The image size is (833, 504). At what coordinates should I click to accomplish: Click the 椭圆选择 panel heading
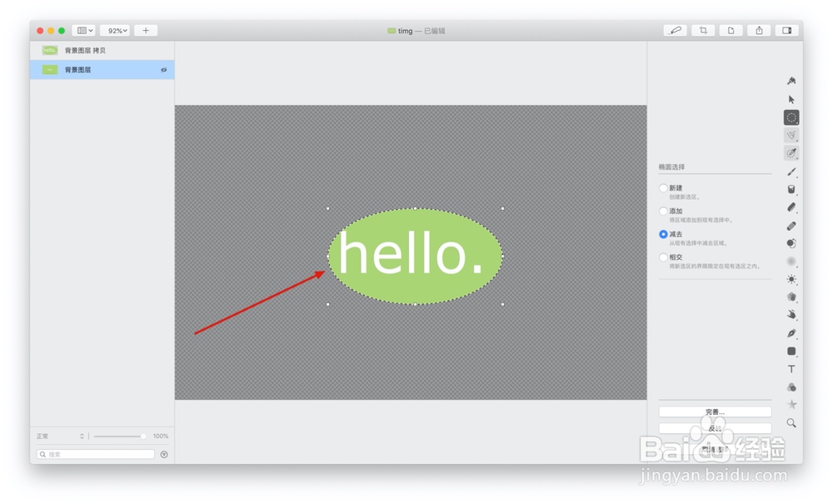pyautogui.click(x=671, y=167)
